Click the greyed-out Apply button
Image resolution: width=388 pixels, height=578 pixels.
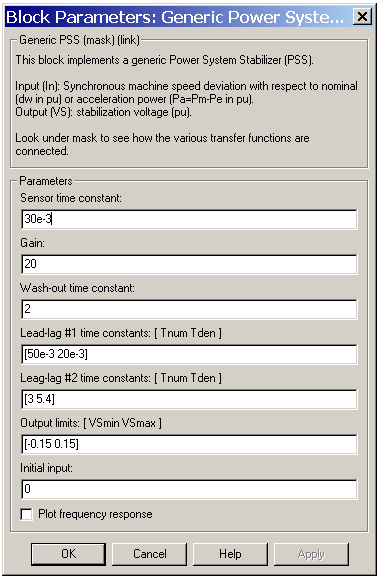pos(311,554)
